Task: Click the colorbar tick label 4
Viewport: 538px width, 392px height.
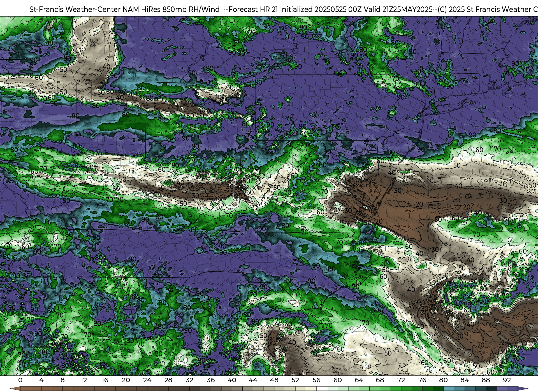Action: 41,380
